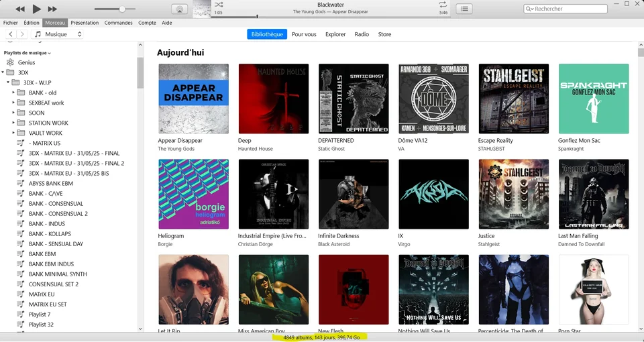The width and height of the screenshot is (644, 342).
Task: Click the BANK MINIMAL SYNTH playlist icon
Action: click(21, 274)
